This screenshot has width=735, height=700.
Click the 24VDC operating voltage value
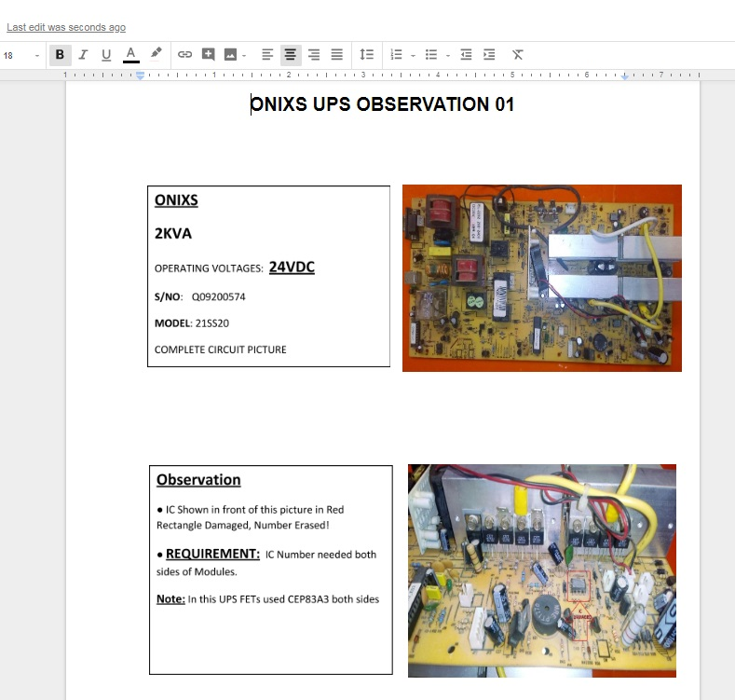click(292, 267)
